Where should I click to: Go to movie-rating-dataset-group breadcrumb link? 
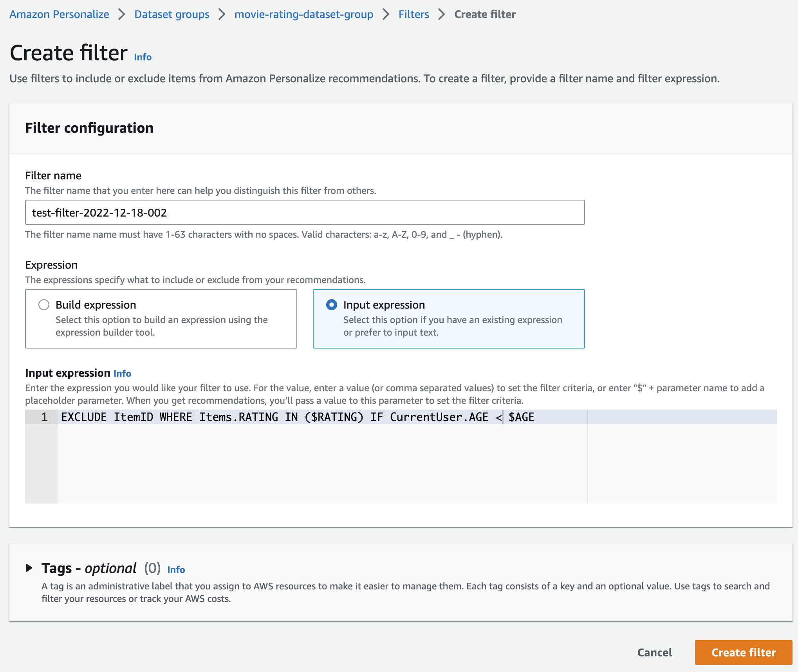pyautogui.click(x=303, y=14)
